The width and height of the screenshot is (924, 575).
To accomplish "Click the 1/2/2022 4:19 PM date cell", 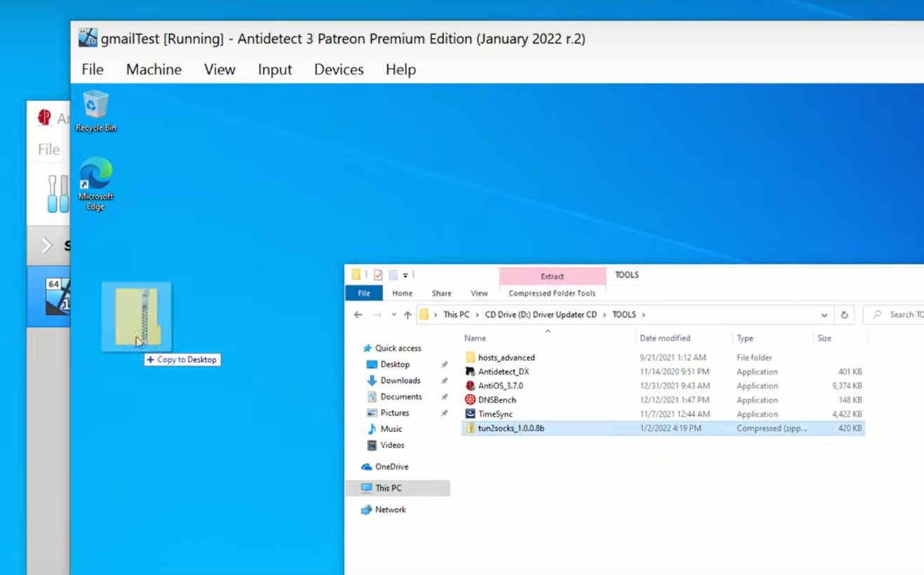I will point(670,428).
